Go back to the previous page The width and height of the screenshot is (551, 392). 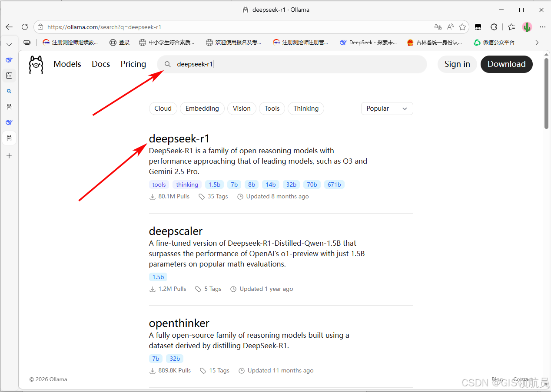(9, 27)
